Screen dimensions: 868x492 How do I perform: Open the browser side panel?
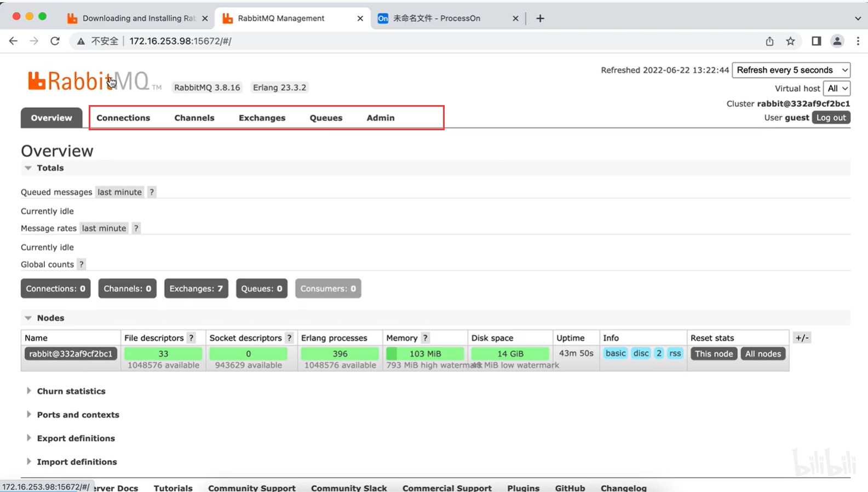(816, 41)
